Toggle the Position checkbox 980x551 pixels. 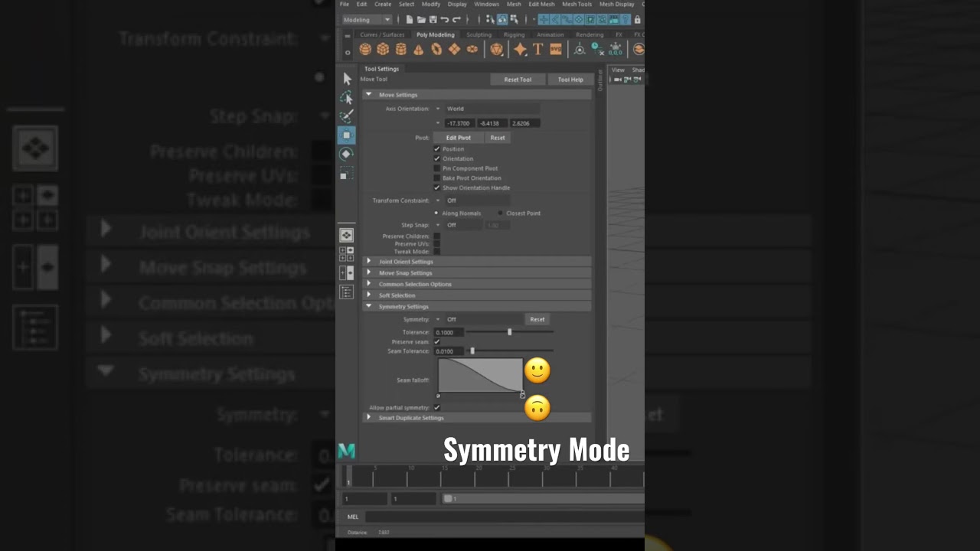coord(437,148)
